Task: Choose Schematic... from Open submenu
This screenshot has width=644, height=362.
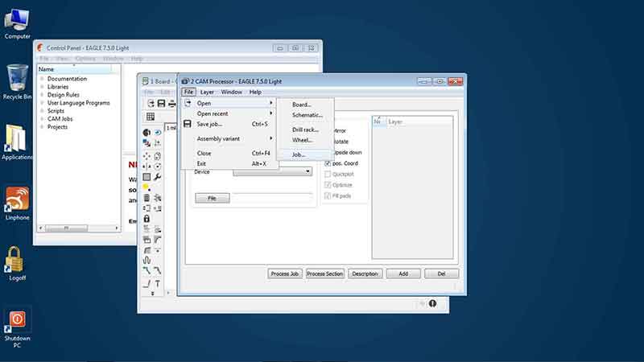Action: [305, 115]
